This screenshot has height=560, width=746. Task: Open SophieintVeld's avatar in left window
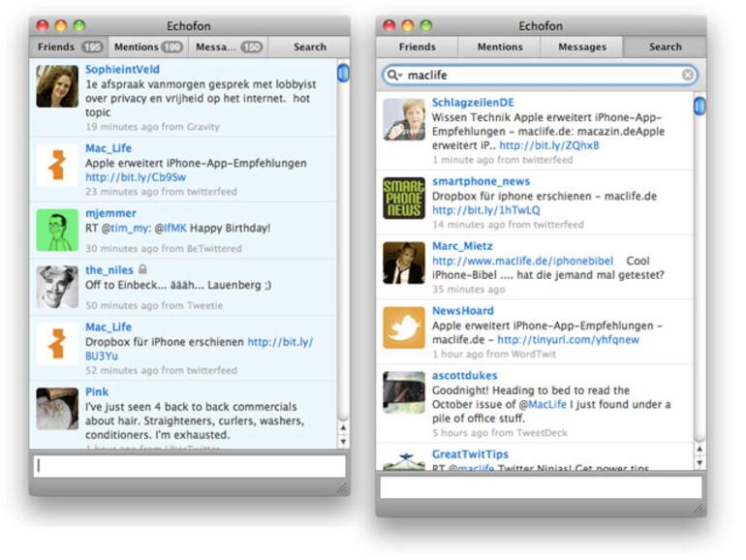click(57, 86)
